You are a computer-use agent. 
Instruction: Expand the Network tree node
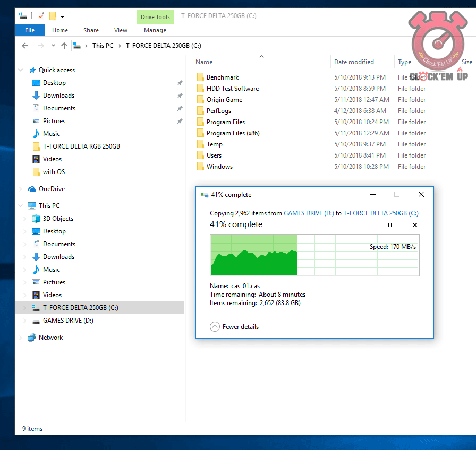(21, 337)
